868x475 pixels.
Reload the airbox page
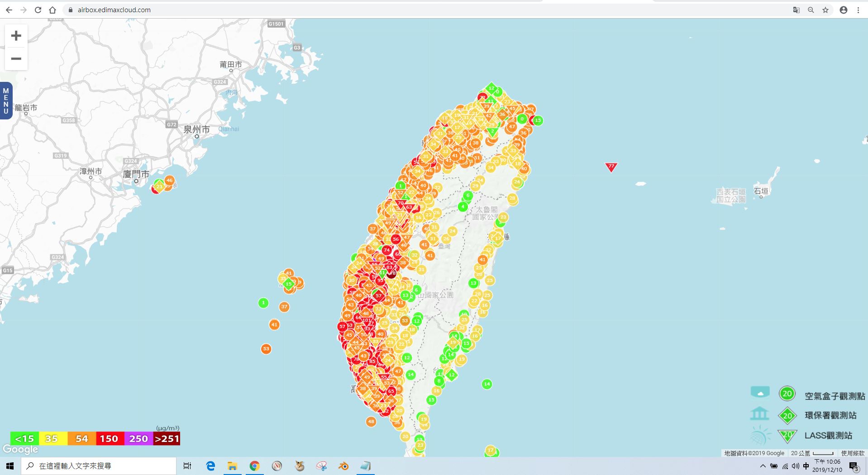38,10
